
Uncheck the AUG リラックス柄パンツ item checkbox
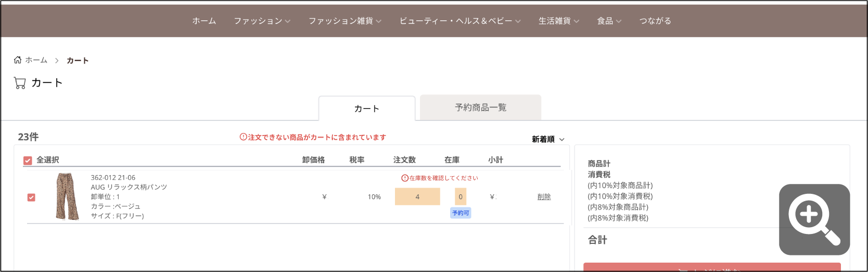(31, 197)
